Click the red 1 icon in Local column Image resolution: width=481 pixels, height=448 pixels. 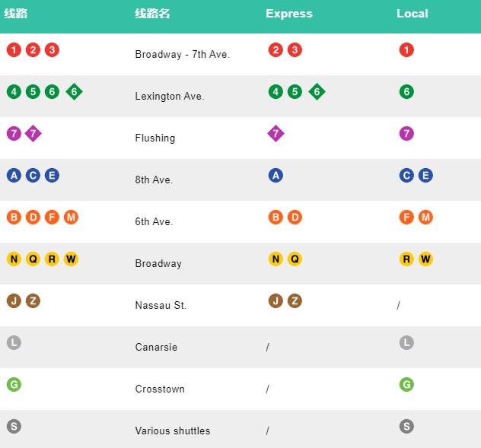(406, 50)
